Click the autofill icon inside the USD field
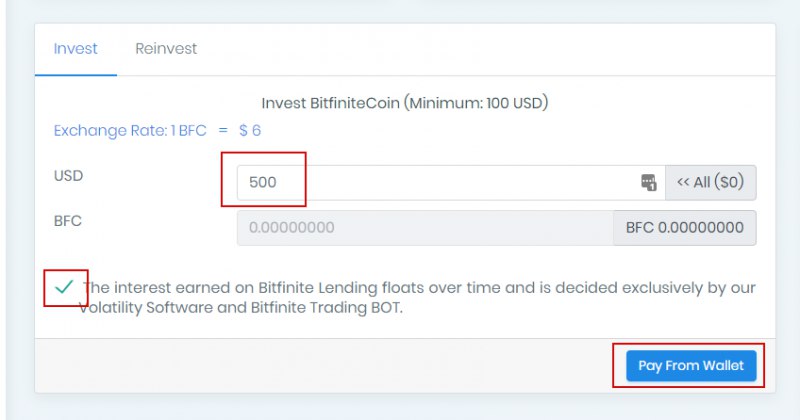This screenshot has width=800, height=420. coord(648,182)
